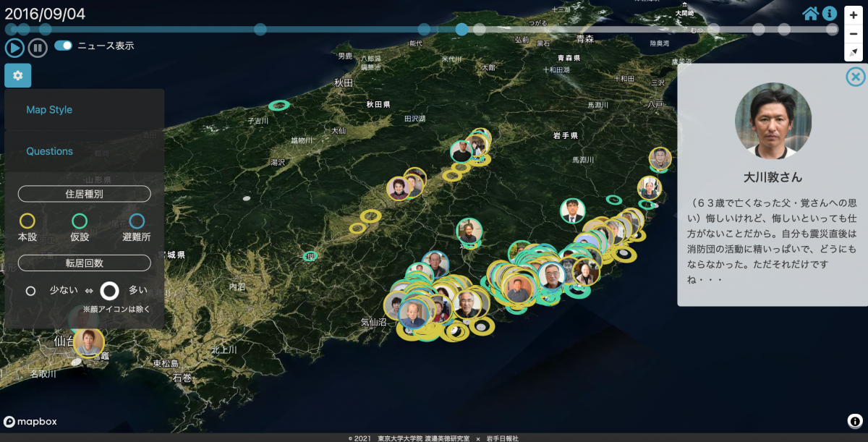Reset map bearing with compass button
868x442 pixels.
point(854,52)
